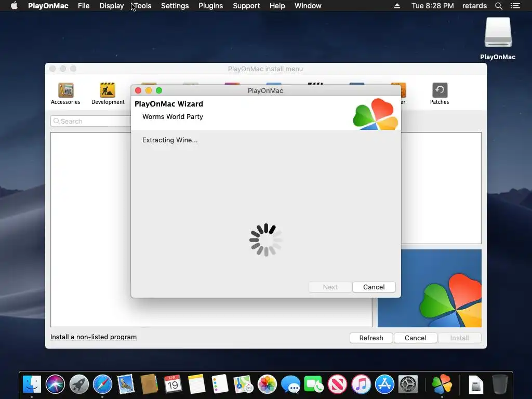Click the Search field in install menu
This screenshot has height=399, width=532.
(91, 121)
